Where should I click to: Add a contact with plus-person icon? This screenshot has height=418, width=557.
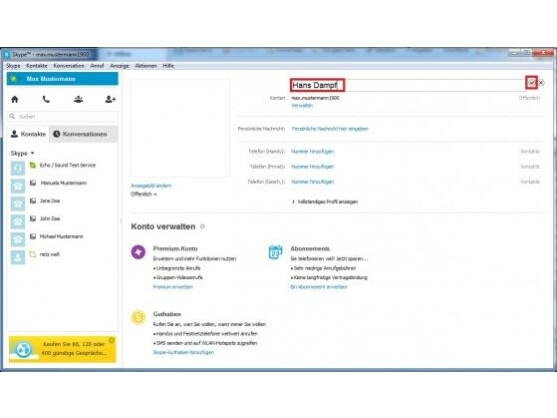pos(110,99)
